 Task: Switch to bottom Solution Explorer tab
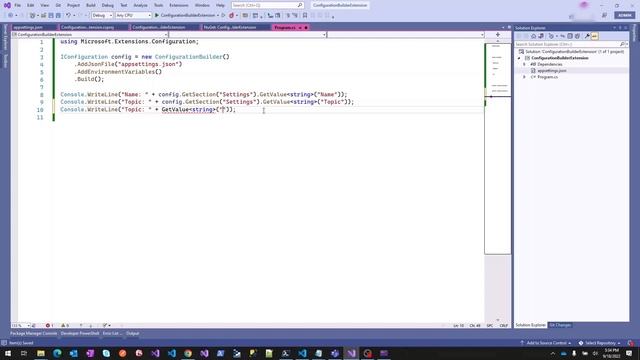click(530, 325)
